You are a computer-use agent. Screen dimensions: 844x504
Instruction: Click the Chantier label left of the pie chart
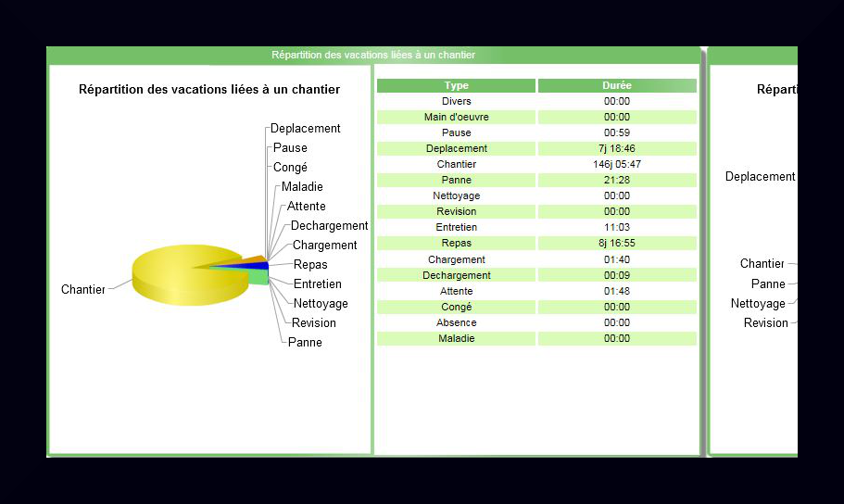pyautogui.click(x=83, y=290)
